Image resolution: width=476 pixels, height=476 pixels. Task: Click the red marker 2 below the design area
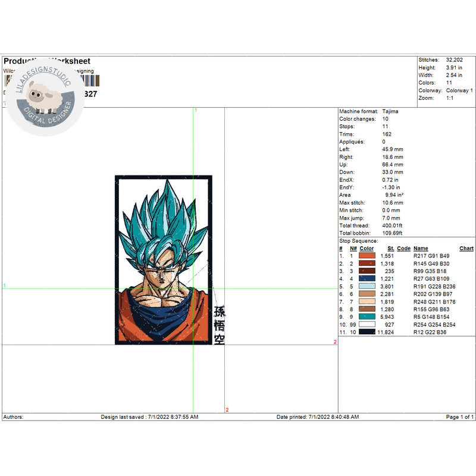[227, 410]
